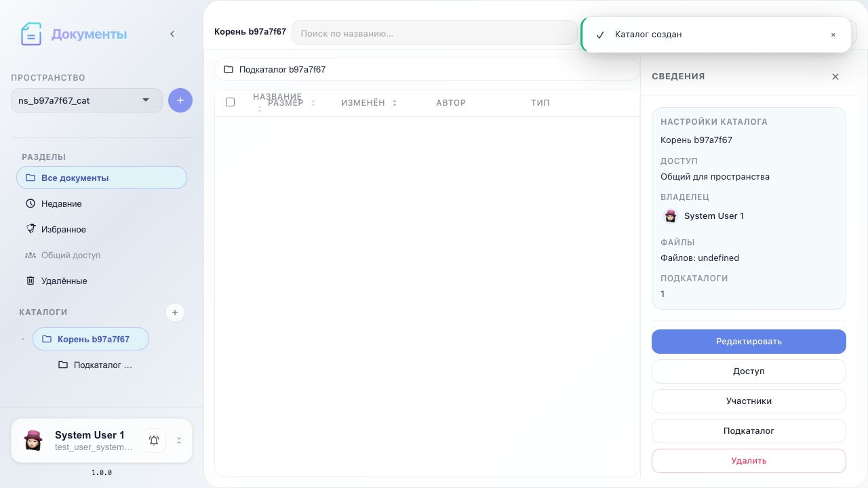Click the search by name field

(x=434, y=33)
